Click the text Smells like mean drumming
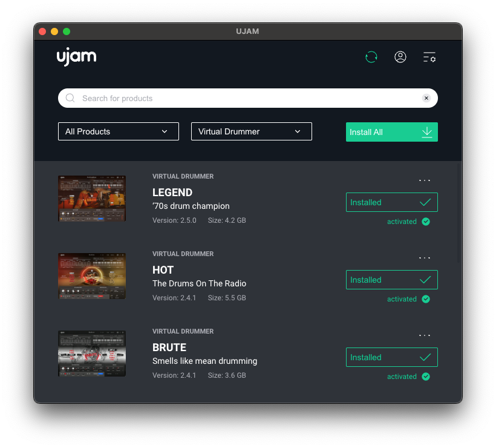 click(204, 361)
